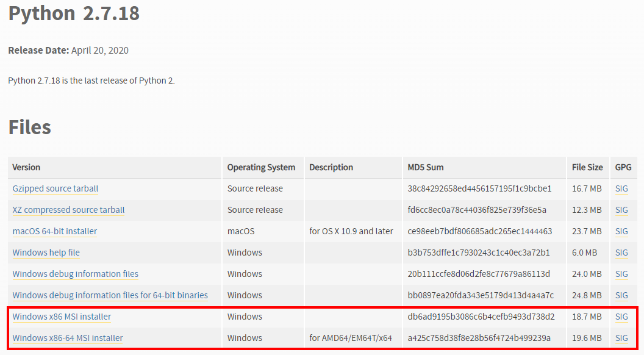This screenshot has width=644, height=355.
Task: Select the 24.0 MB file size cell
Action: point(587,274)
